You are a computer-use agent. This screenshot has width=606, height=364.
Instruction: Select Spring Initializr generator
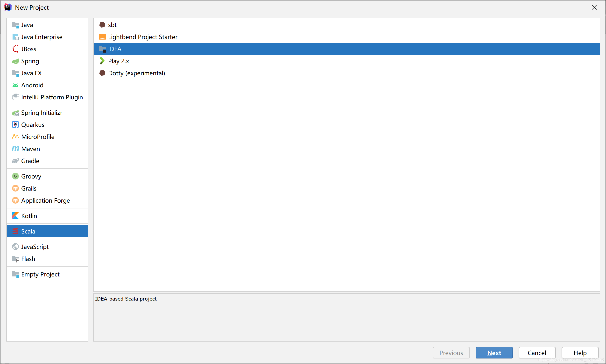point(47,113)
